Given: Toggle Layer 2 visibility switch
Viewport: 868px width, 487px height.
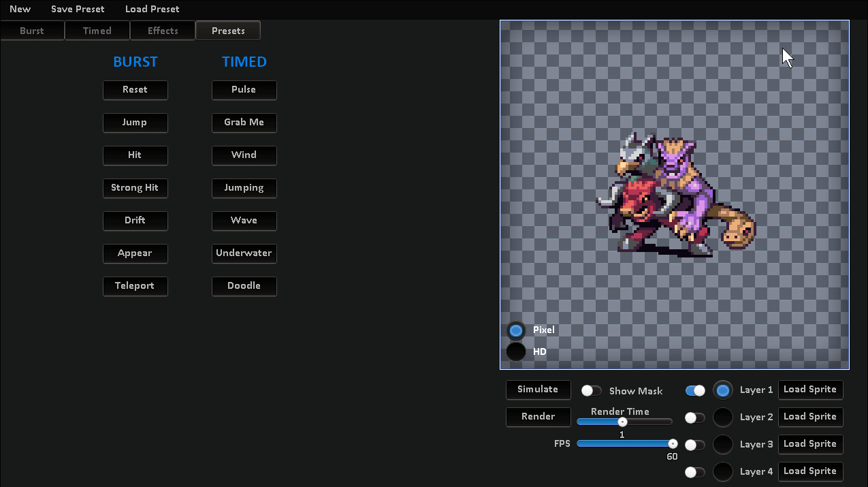Looking at the screenshot, I should pyautogui.click(x=695, y=418).
